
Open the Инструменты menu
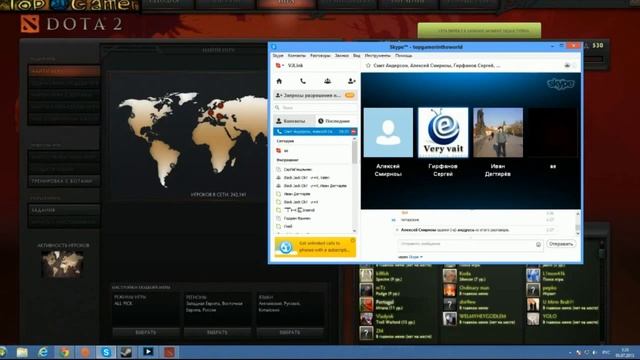pos(378,56)
